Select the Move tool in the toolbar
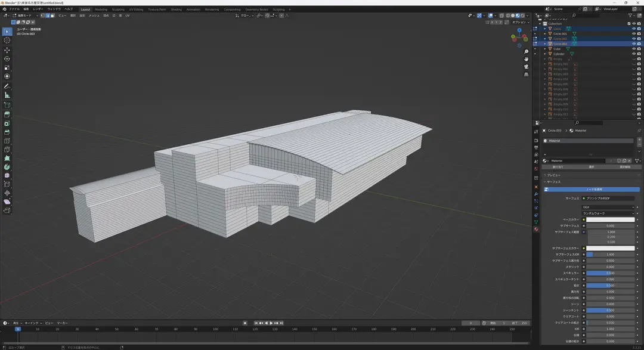Image resolution: width=644 pixels, height=350 pixels. click(7, 49)
